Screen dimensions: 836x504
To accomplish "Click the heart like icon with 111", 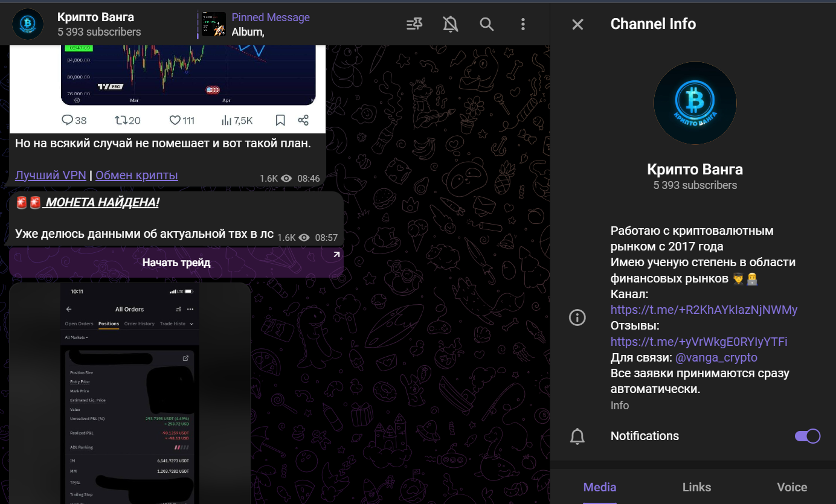I will coord(175,120).
